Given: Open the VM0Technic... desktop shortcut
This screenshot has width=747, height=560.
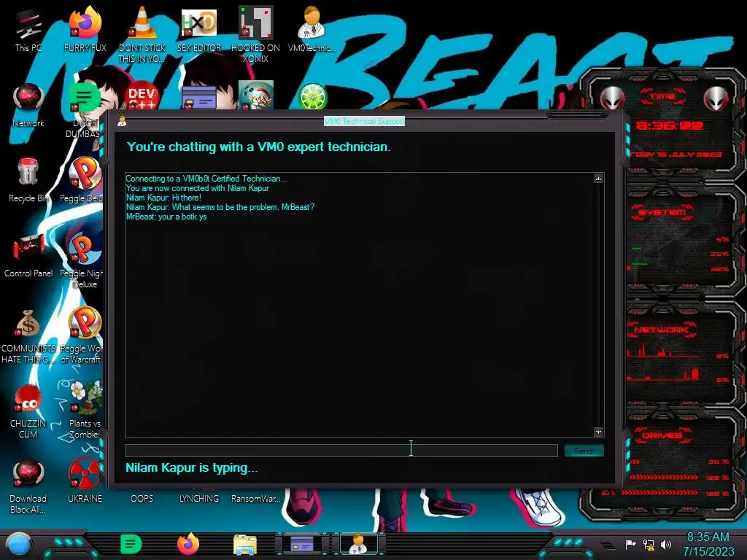Looking at the screenshot, I should click(312, 29).
